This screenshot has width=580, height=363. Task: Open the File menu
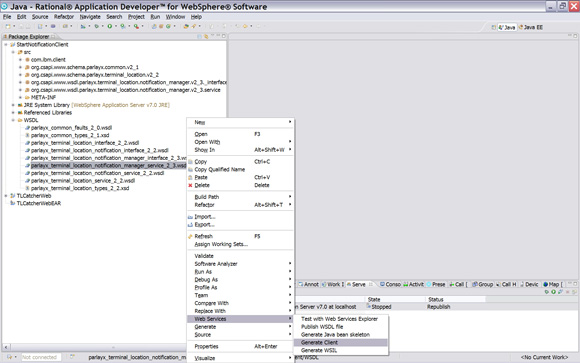pyautogui.click(x=7, y=17)
